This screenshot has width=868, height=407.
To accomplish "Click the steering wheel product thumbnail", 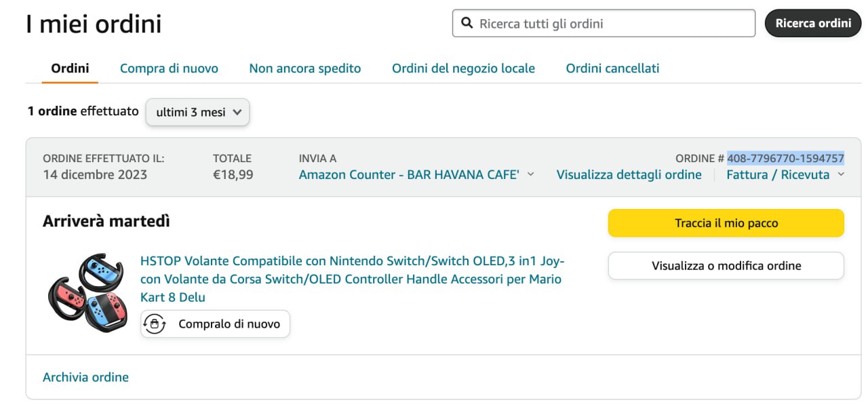I will tap(87, 292).
